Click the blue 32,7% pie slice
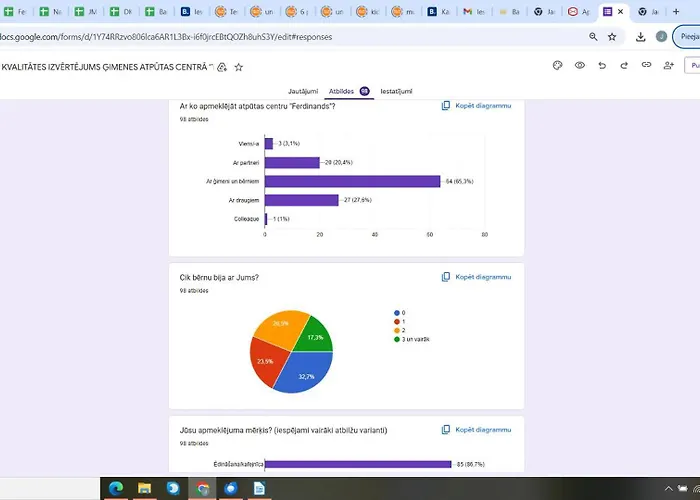This screenshot has width=700, height=500. (306, 373)
